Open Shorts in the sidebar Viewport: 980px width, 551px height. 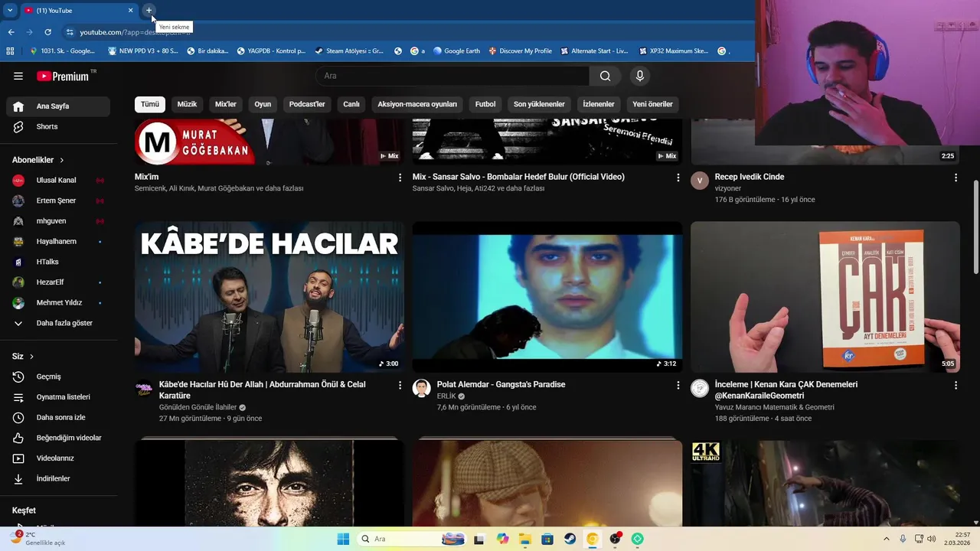(x=58, y=126)
